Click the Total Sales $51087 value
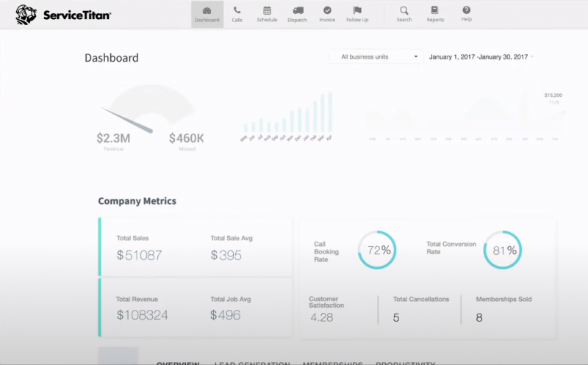 pos(139,255)
